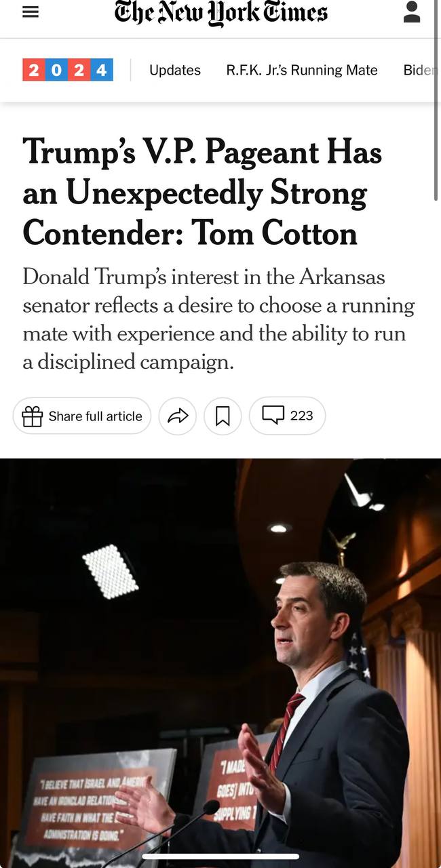Click the article summary about the Arkansas senator
The image size is (441, 868).
click(x=218, y=319)
